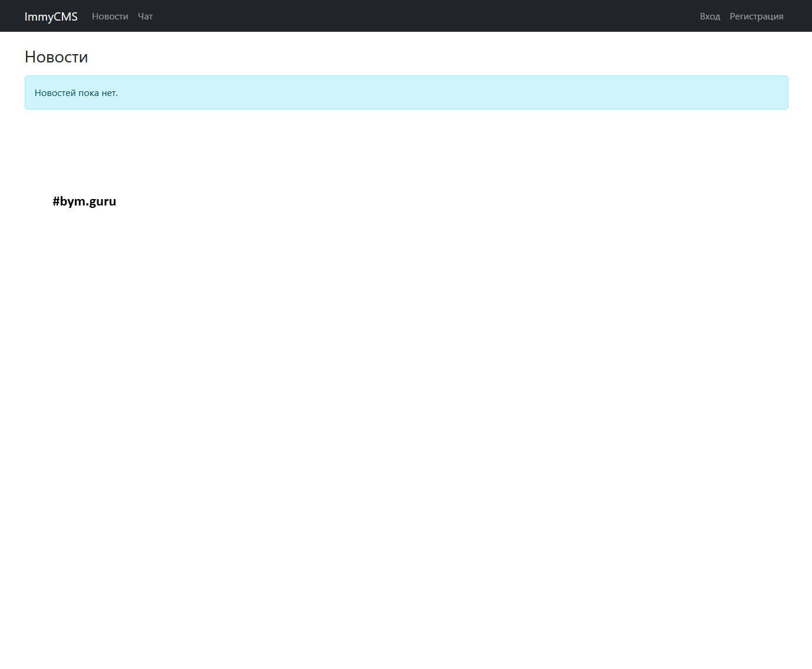Sign in using the Вход button
The image size is (812, 669).
[x=709, y=16]
